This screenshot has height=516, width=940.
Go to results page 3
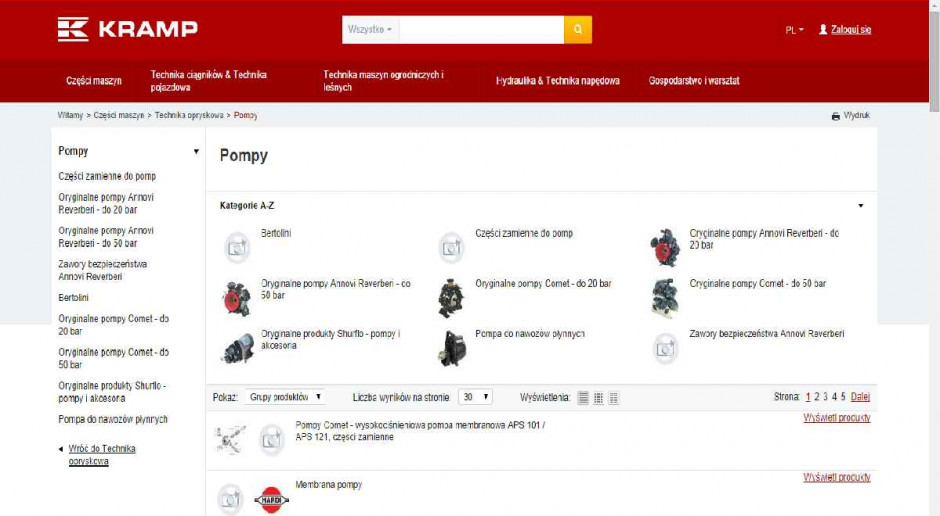825,397
